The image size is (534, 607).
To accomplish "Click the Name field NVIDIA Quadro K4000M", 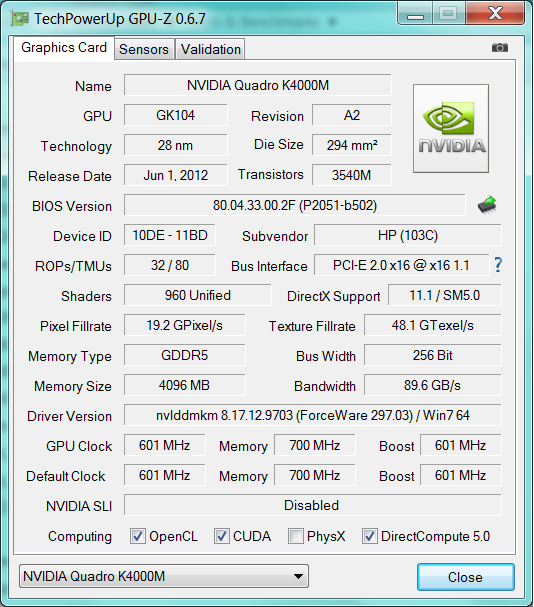I will 258,85.
